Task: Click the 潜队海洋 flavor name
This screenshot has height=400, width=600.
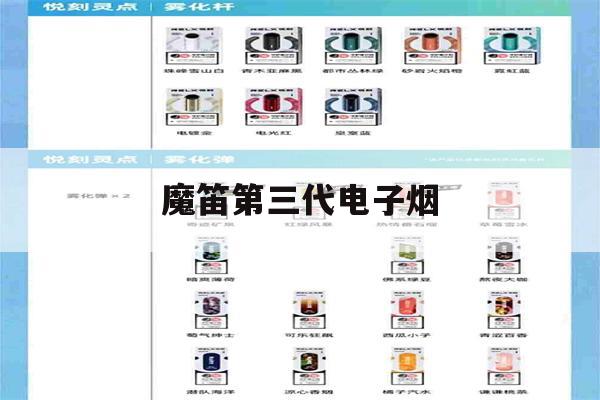Action: (211, 392)
